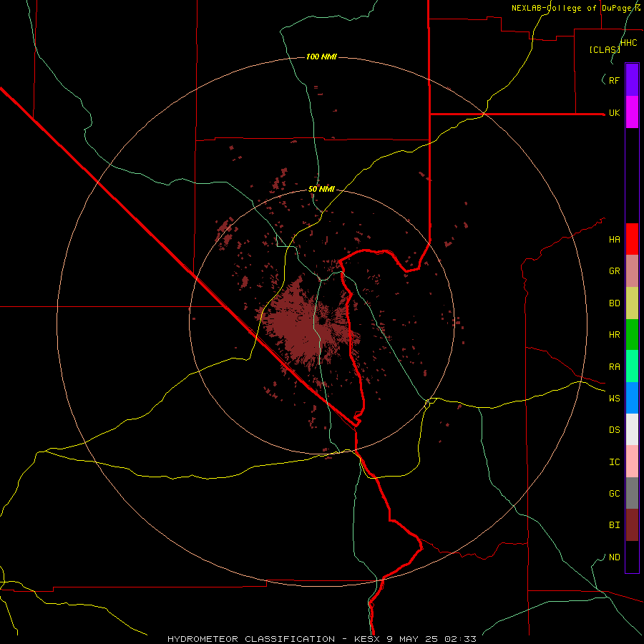Image resolution: width=644 pixels, height=644 pixels.
Task: Click the dark red BI legend swatch
Action: coord(632,525)
